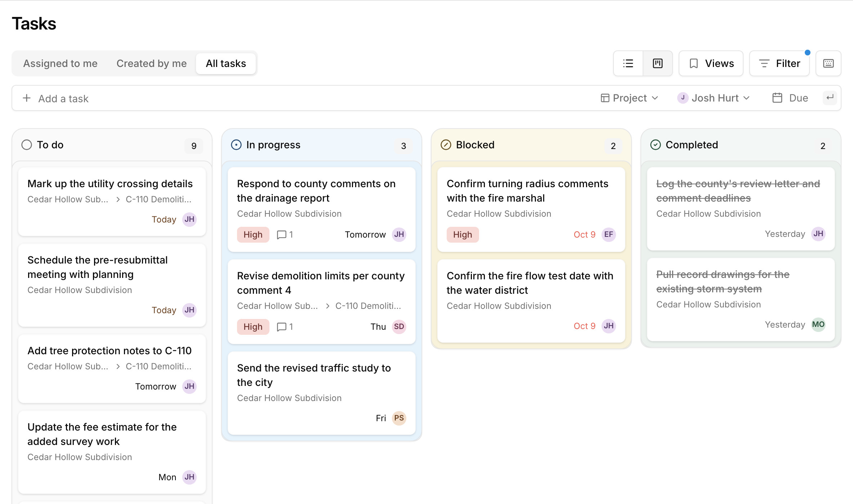Click the To do column status circle
Viewport: 853px width, 504px height.
tap(27, 145)
